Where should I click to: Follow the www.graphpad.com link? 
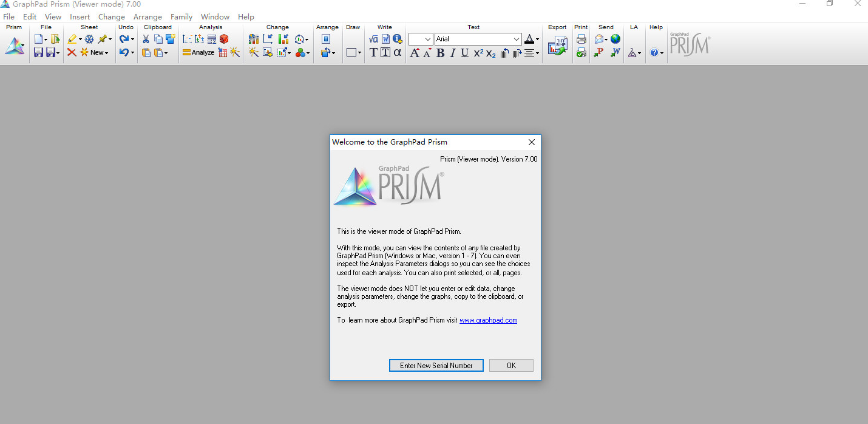489,320
